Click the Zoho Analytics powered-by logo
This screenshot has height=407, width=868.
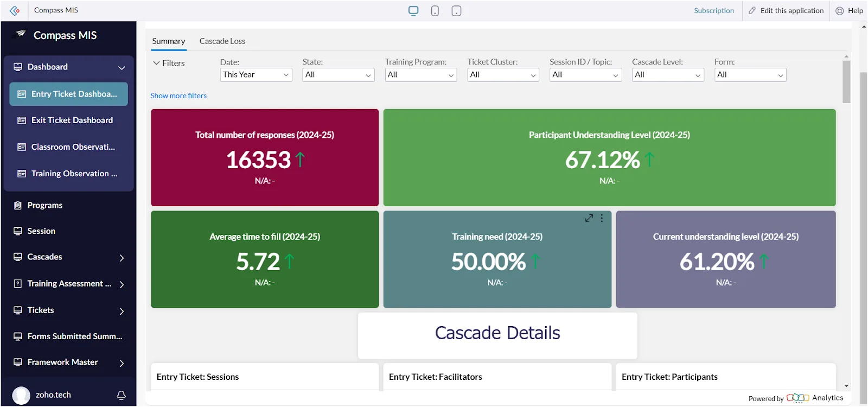click(797, 398)
